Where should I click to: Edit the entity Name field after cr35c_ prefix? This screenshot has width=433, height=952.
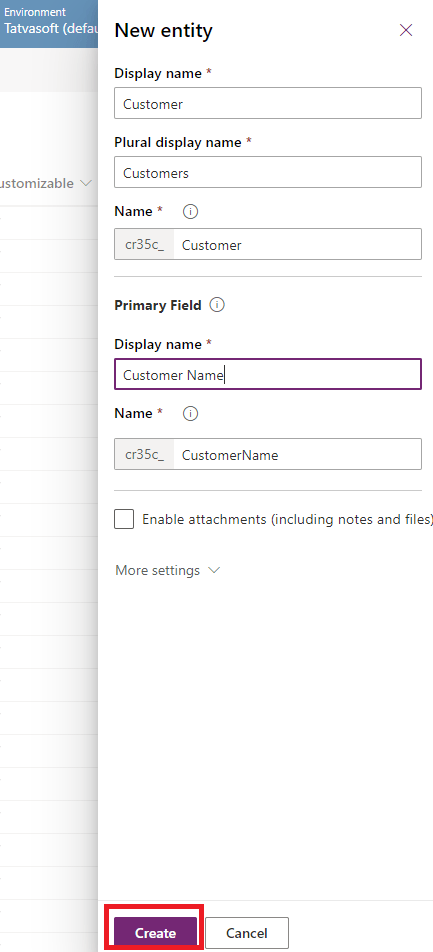coord(298,245)
